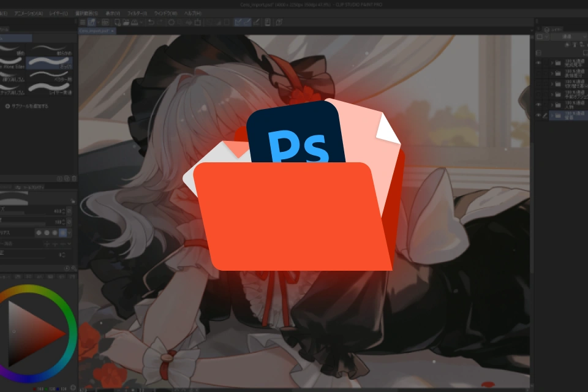This screenshot has height=392, width=588.
Task: Select the highlighted fourth anti-aliasing option
Action: [x=62, y=233]
